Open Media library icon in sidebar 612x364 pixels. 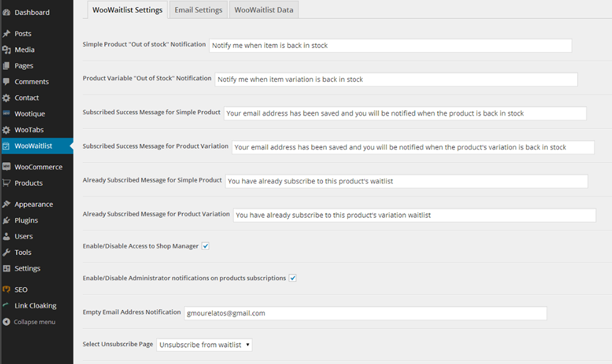[x=6, y=50]
